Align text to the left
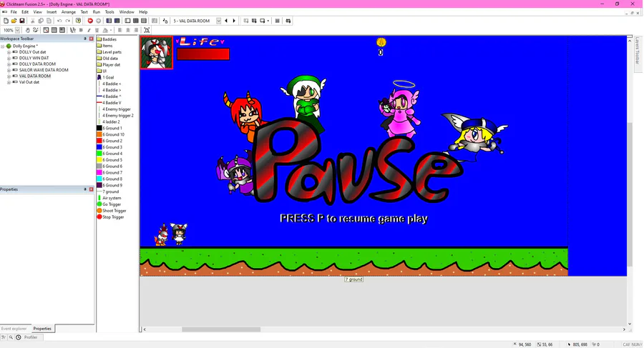Viewport: 644px width, 348px height. click(x=120, y=30)
